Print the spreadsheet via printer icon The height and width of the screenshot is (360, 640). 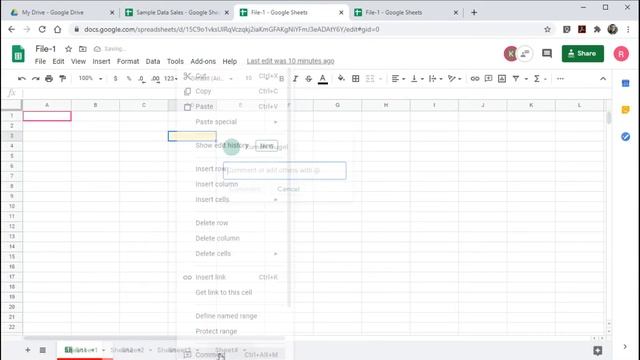(49, 78)
